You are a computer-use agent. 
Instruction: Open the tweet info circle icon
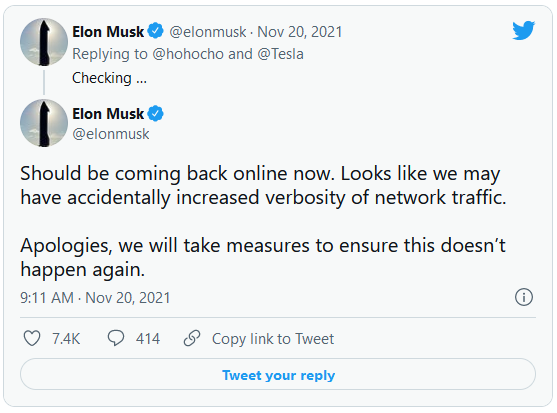[x=524, y=297]
